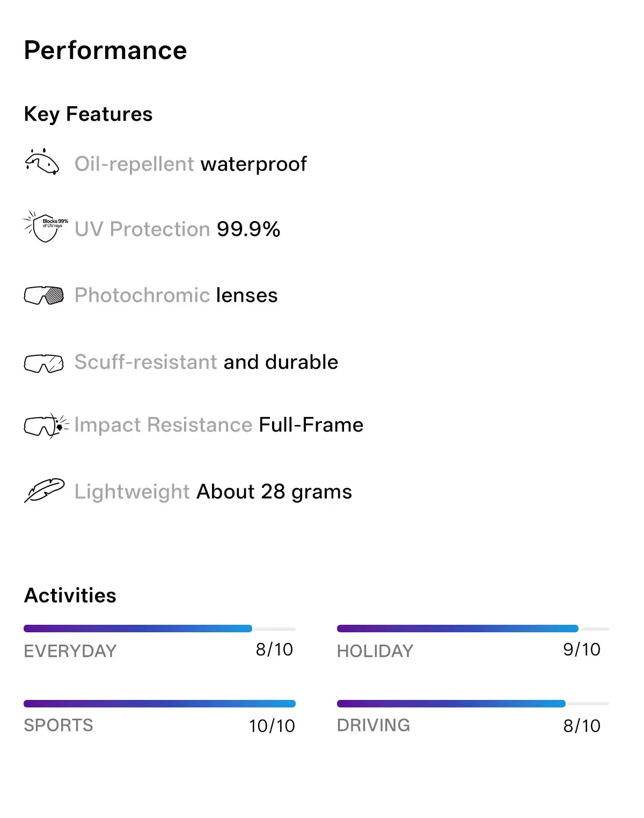The height and width of the screenshot is (818, 644).
Task: Click the scuff-resistant goggle icon
Action: [x=44, y=363]
